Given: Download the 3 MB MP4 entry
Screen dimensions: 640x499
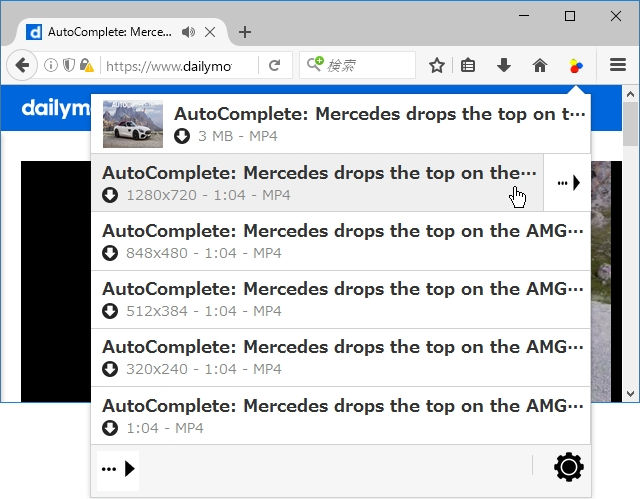Looking at the screenshot, I should pyautogui.click(x=182, y=136).
